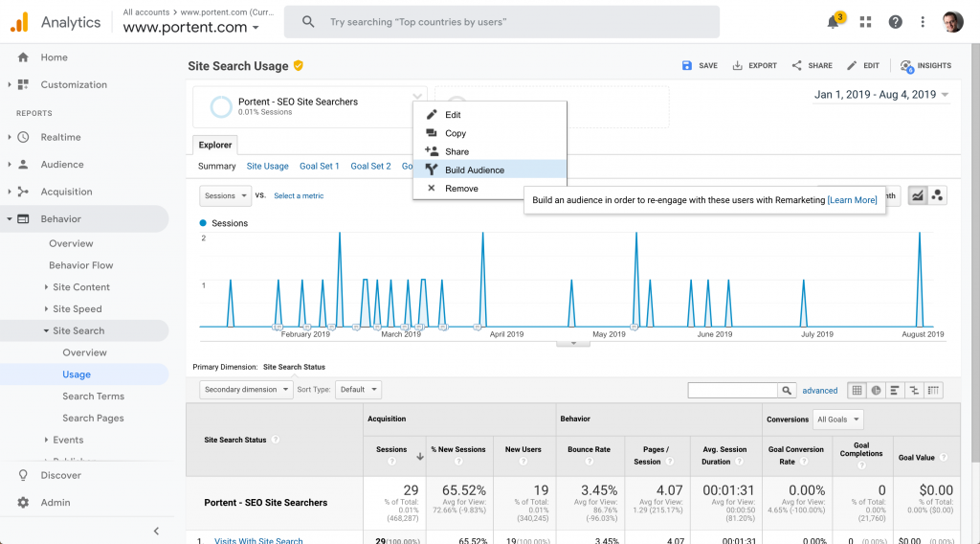Edit the report from toolbar

pos(863,66)
